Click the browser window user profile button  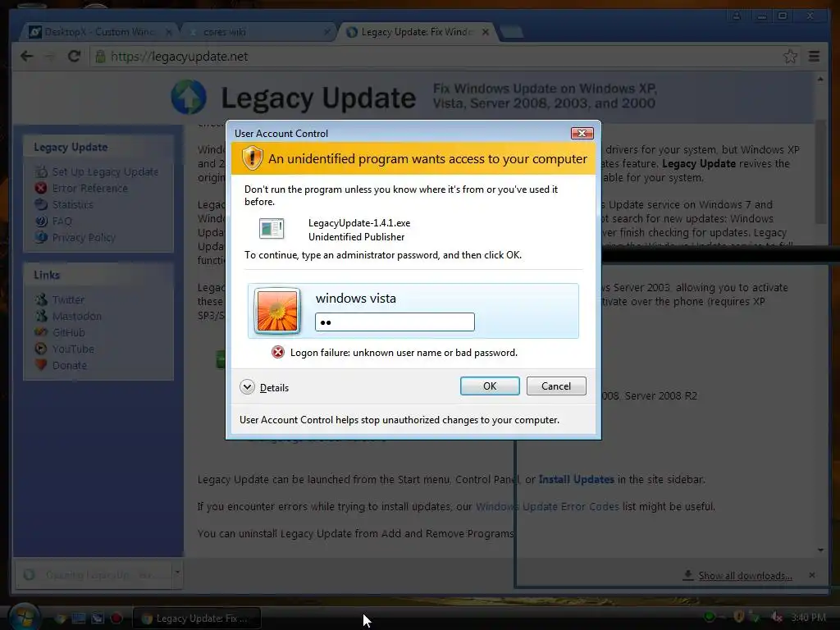click(x=737, y=16)
